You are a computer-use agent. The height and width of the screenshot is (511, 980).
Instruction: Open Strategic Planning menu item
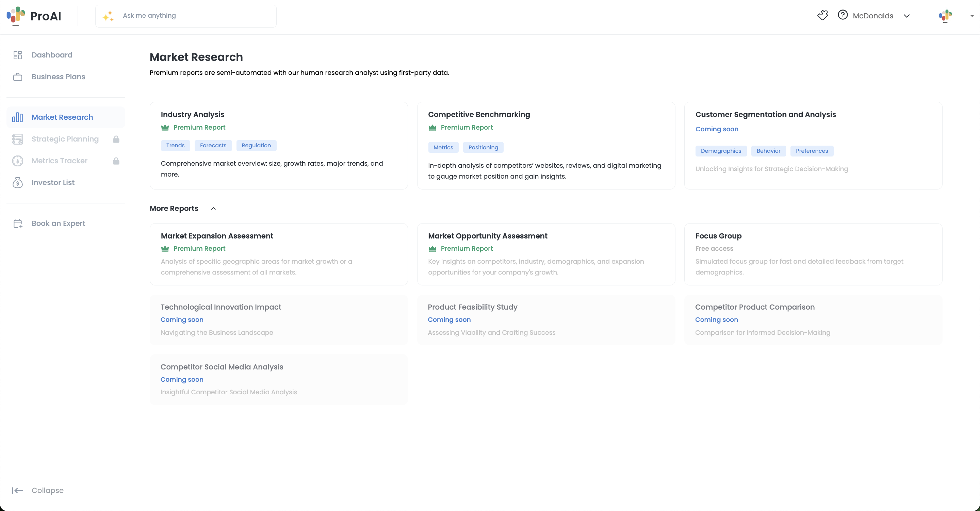[65, 139]
